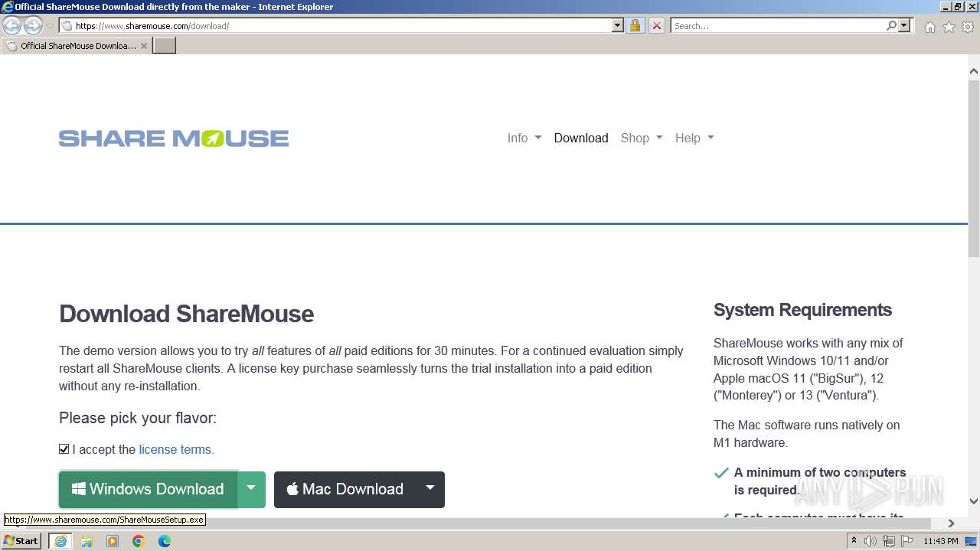The height and width of the screenshot is (551, 980).
Task: Close the Official ShareMouse Download tab
Action: pos(144,46)
